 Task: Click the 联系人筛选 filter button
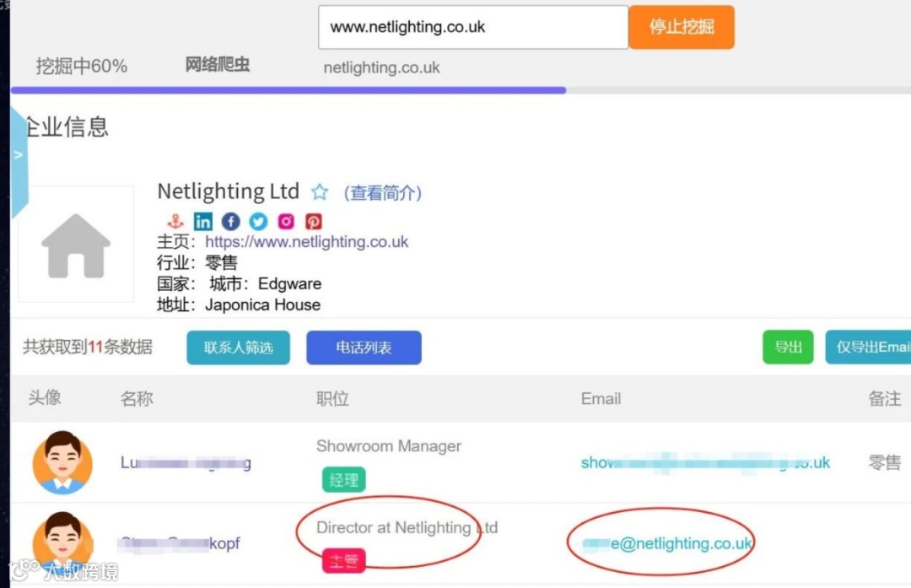point(238,348)
